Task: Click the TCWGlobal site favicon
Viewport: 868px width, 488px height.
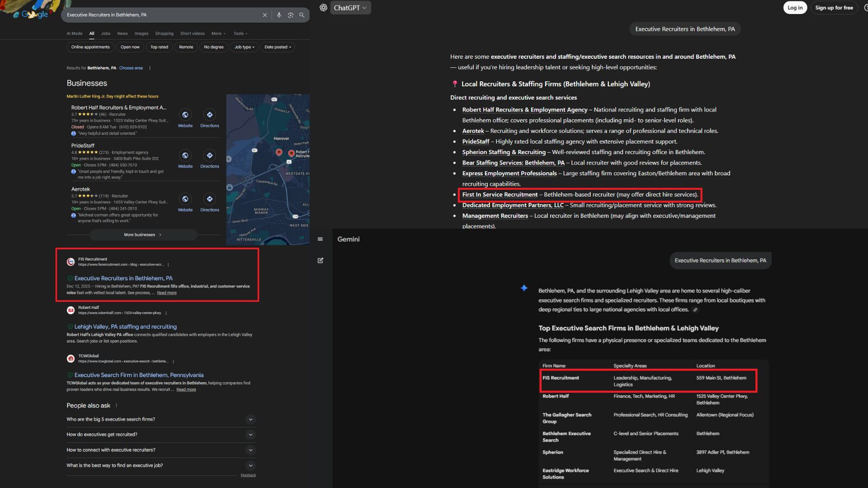Action: click(71, 358)
